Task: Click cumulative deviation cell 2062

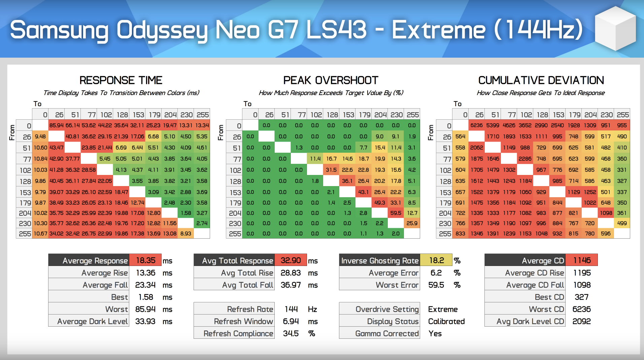Action: (x=477, y=148)
